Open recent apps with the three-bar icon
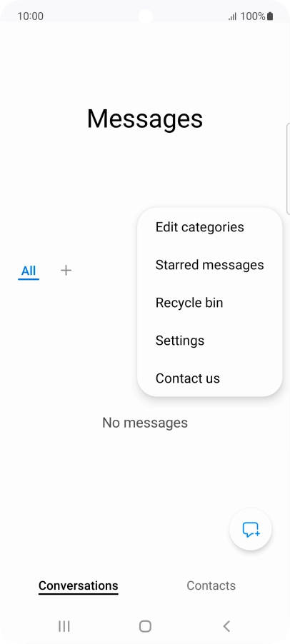 pos(64,626)
